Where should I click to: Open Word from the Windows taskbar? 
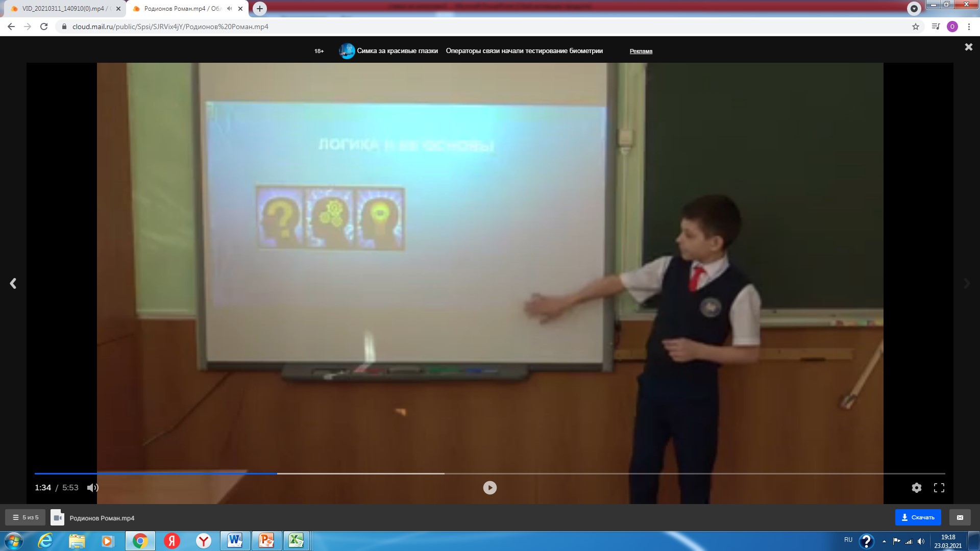(x=235, y=540)
